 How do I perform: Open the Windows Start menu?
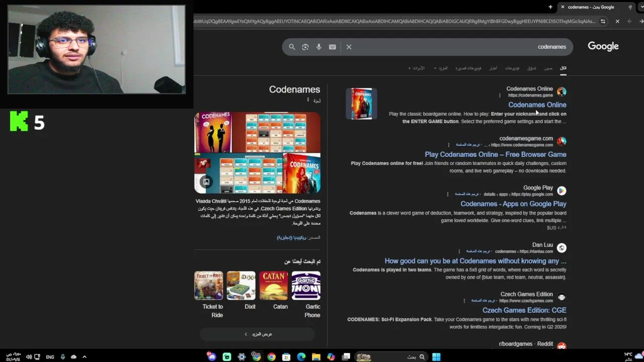pyautogui.click(x=436, y=357)
